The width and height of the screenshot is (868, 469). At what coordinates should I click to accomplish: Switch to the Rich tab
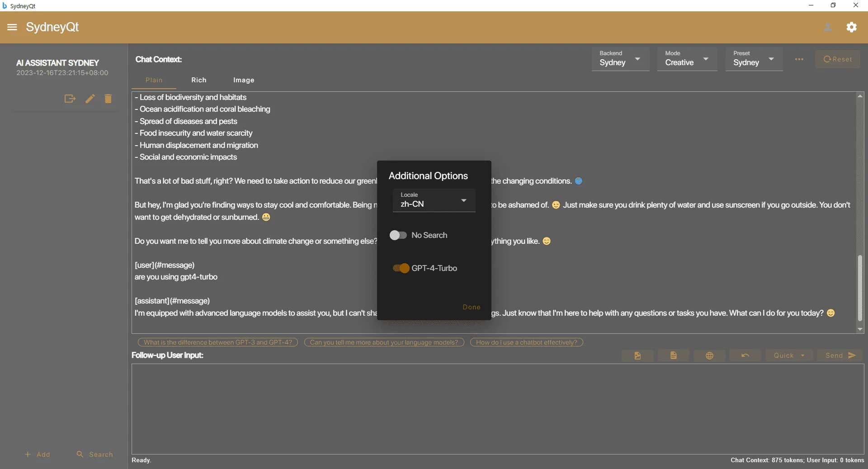click(199, 80)
